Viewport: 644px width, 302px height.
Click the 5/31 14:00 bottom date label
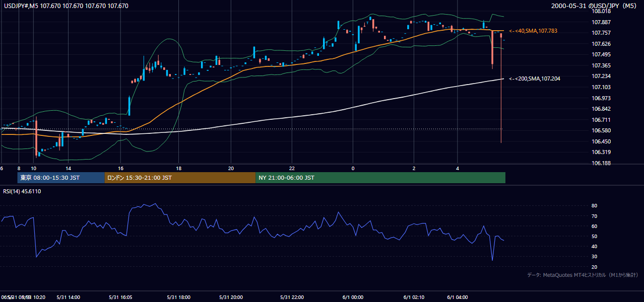(x=68, y=297)
